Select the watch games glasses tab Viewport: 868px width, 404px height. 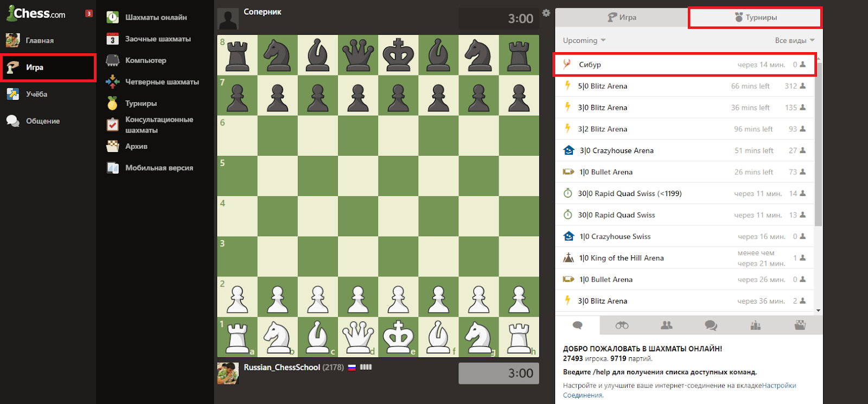tap(622, 325)
